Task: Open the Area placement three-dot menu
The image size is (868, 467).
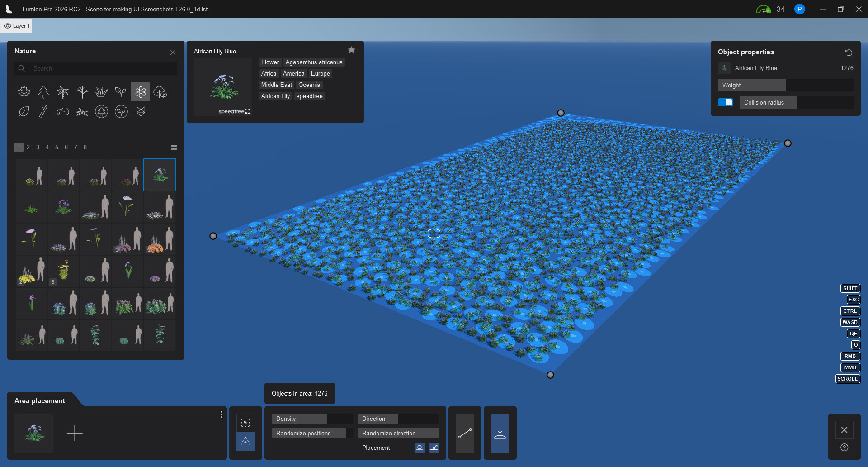Action: 221,415
